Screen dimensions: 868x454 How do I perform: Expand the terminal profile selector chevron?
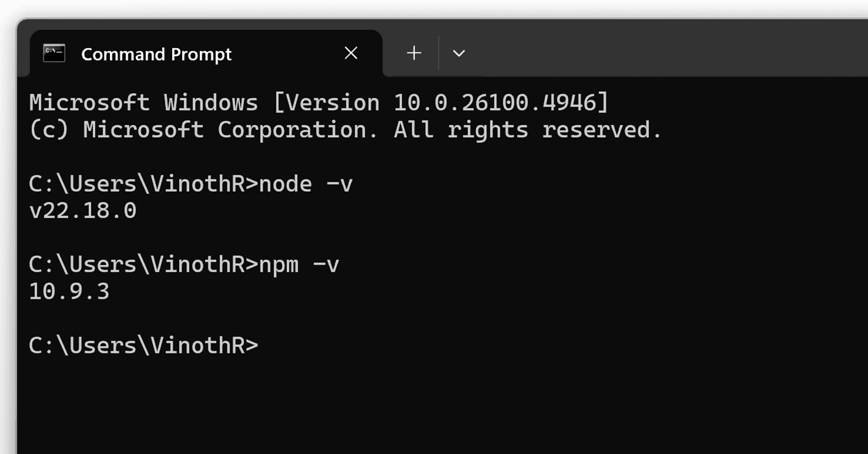click(x=458, y=53)
